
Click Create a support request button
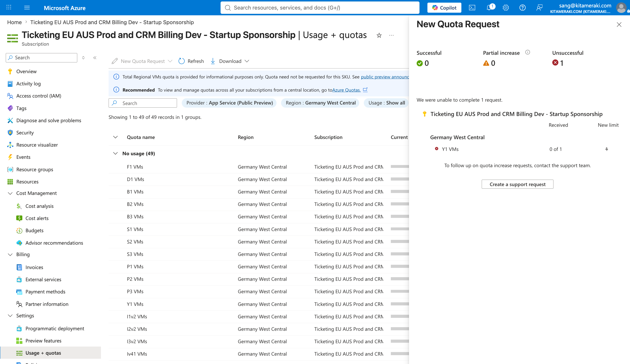518,184
